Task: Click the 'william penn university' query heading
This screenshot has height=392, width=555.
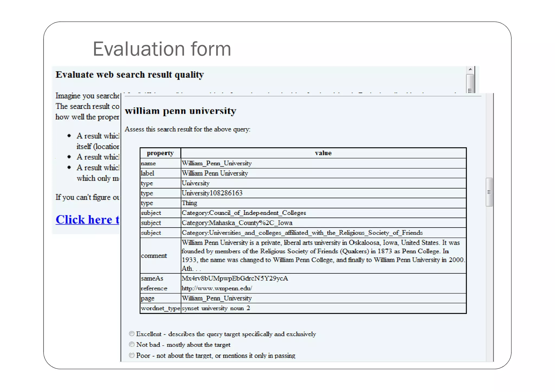Action: (x=180, y=111)
